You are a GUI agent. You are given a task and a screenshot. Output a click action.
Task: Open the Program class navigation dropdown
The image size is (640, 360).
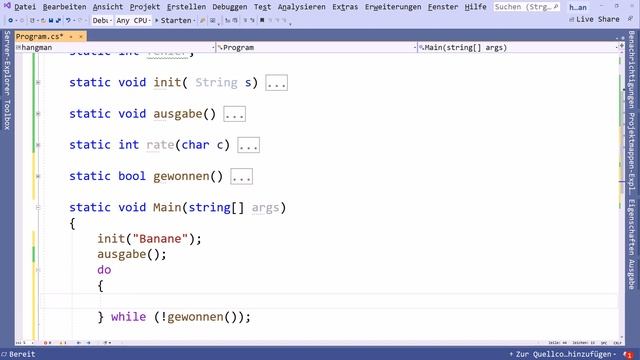point(317,48)
